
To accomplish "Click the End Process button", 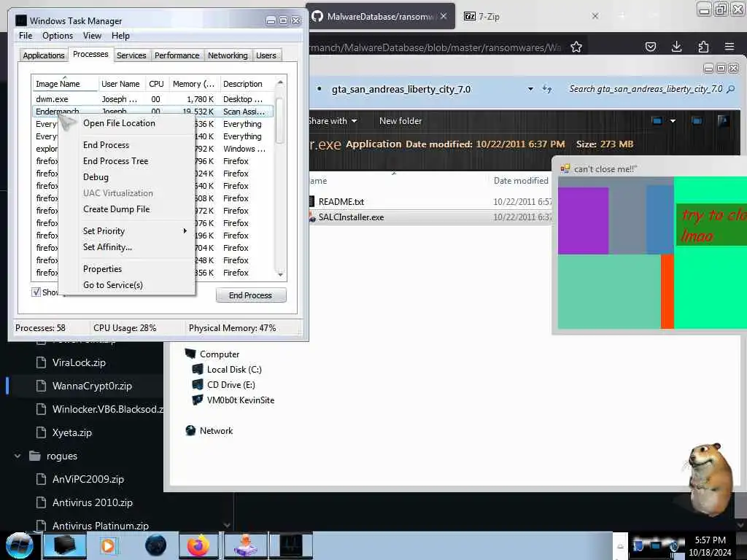I will (x=251, y=295).
